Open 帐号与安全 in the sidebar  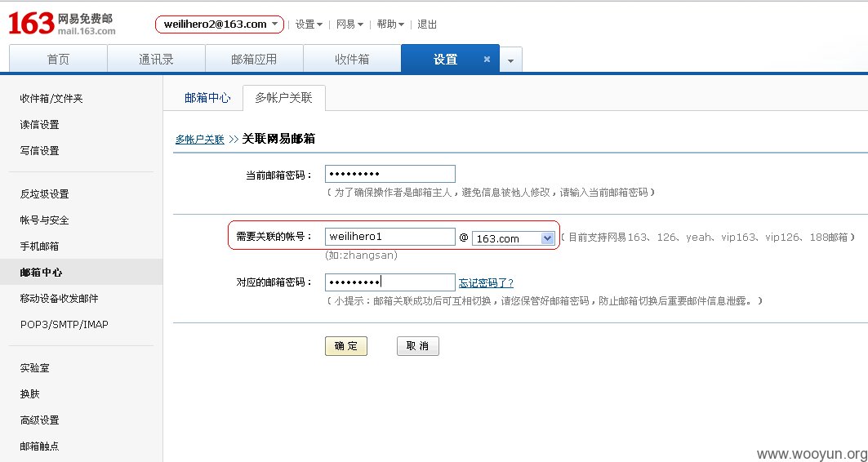pyautogui.click(x=44, y=220)
